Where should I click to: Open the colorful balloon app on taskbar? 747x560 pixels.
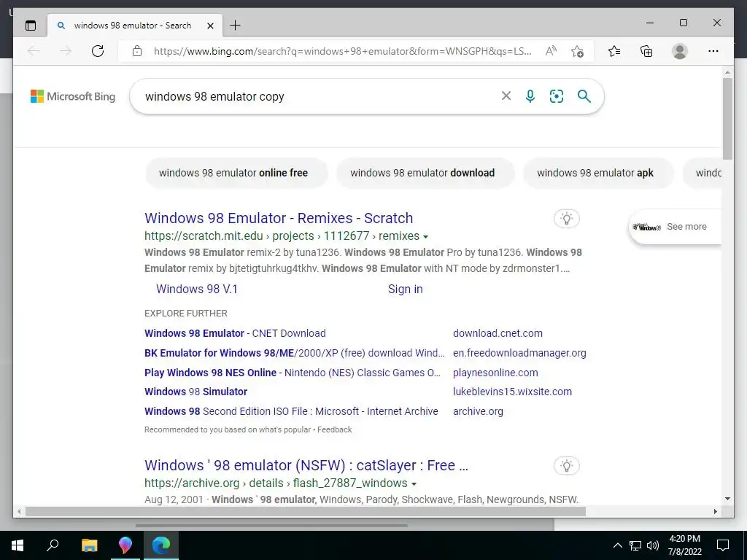[125, 545]
